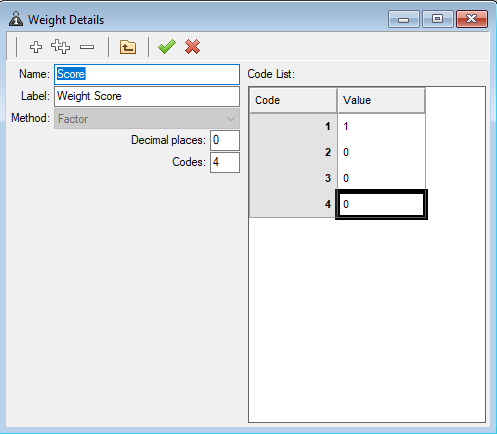Focus the Codes input box
Screen dimensions: 497x434
pyautogui.click(x=225, y=162)
